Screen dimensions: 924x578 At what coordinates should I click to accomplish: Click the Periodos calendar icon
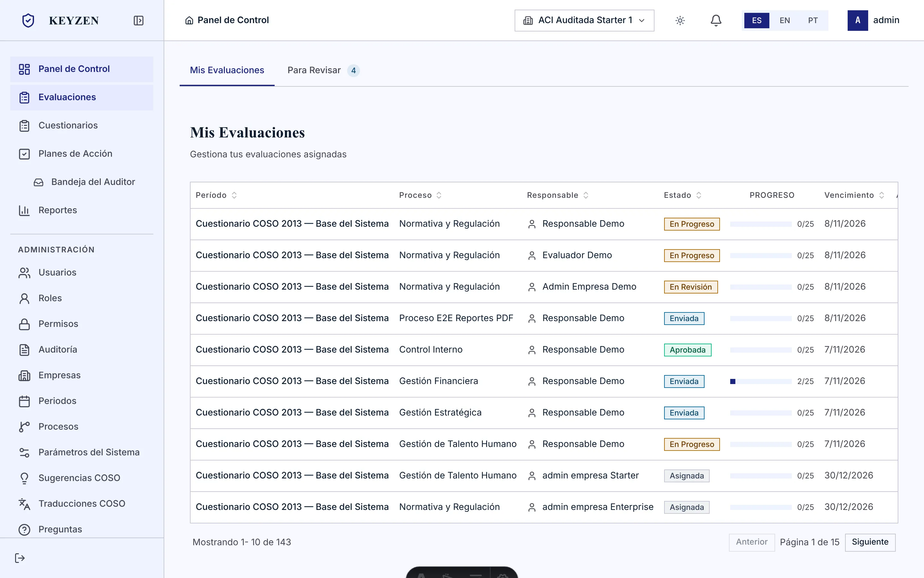point(24,401)
